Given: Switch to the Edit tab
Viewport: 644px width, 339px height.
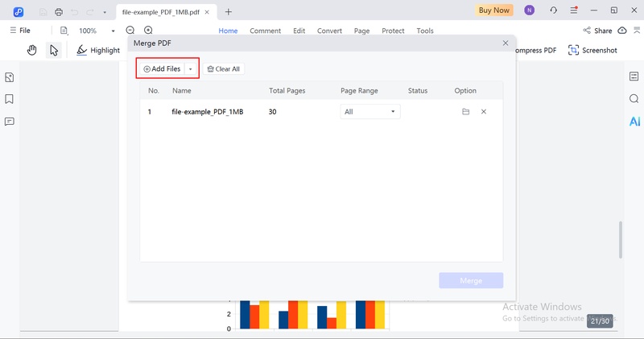Looking at the screenshot, I should point(299,31).
